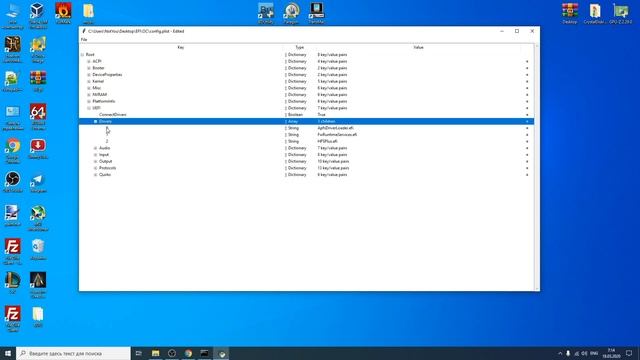Collapse the UEFI dictionary node

tap(89, 108)
